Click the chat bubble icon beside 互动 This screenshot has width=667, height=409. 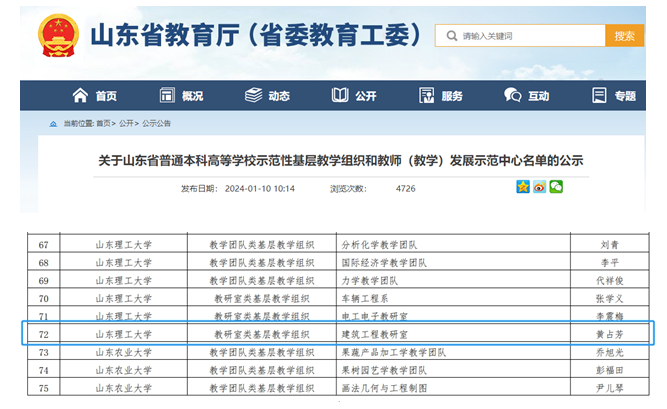[513, 96]
